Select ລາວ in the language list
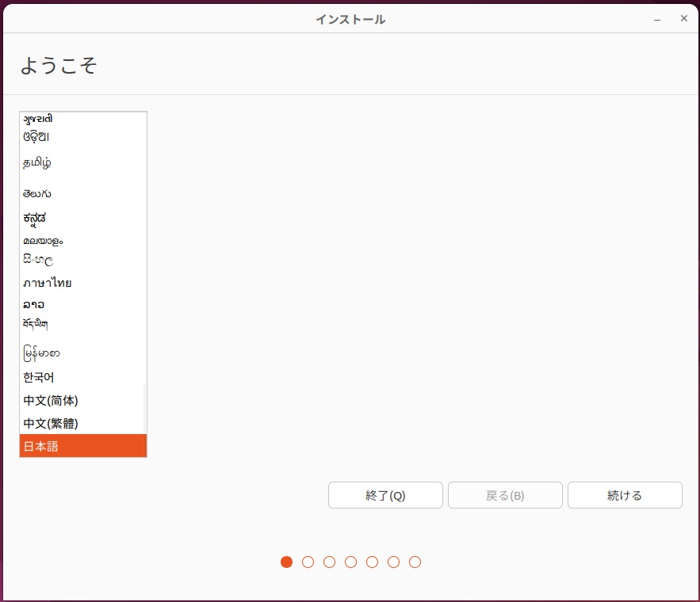 point(83,305)
